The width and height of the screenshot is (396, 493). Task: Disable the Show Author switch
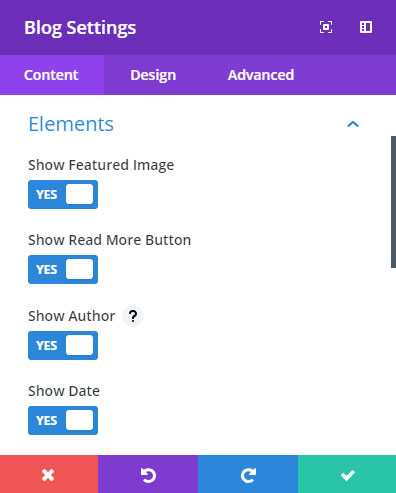click(63, 345)
